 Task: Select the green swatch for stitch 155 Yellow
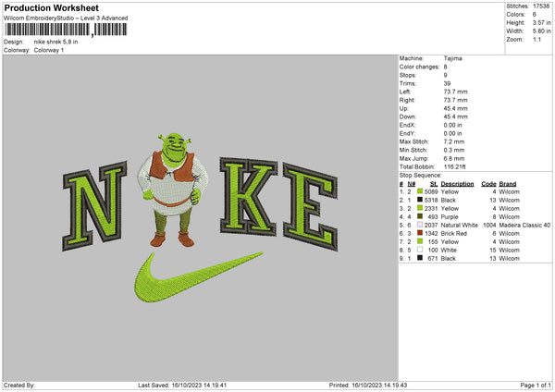[420, 241]
